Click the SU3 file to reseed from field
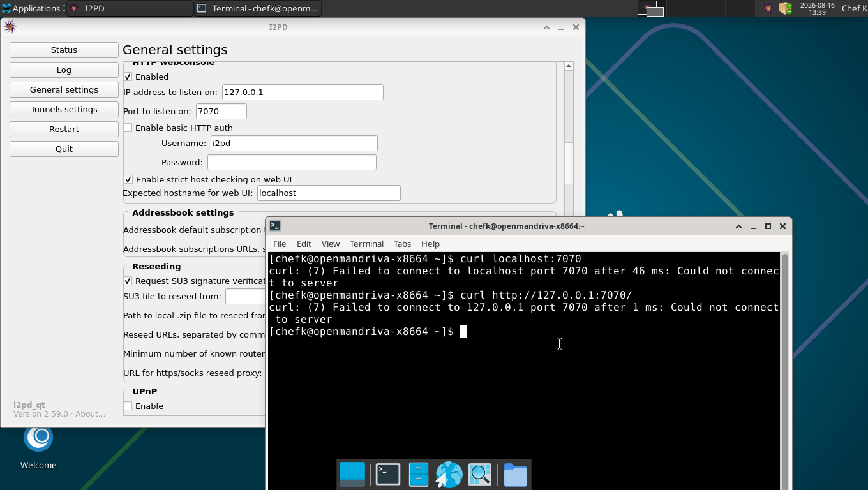The height and width of the screenshot is (490, 868). pyautogui.click(x=245, y=296)
